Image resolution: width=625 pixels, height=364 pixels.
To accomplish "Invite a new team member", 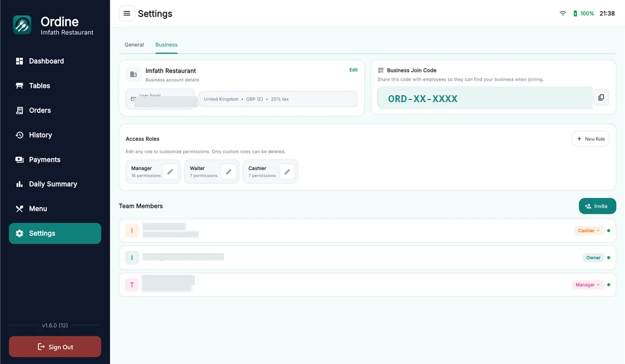I will tap(597, 206).
